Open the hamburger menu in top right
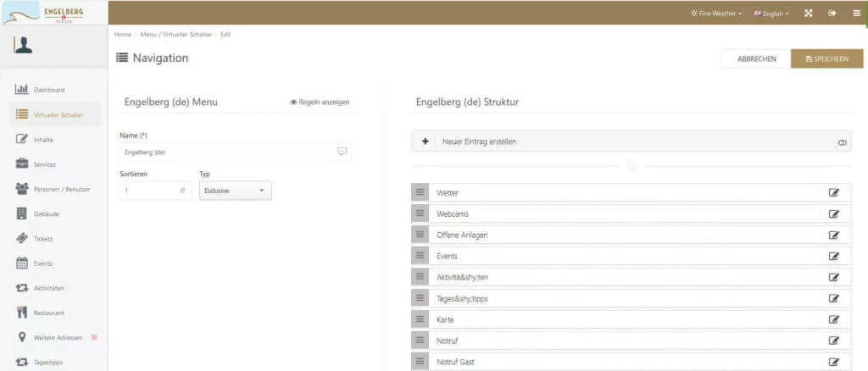This screenshot has height=371, width=868. pyautogui.click(x=855, y=13)
